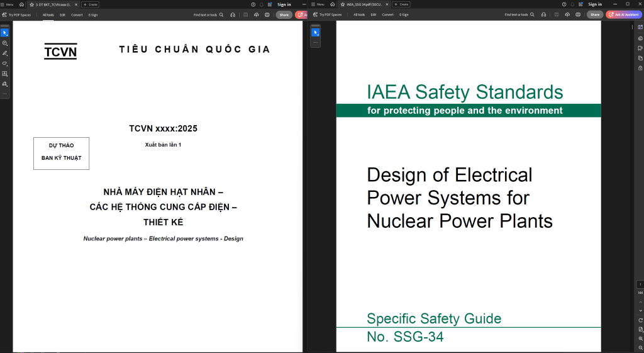Open bookmarks panel in right sidebar

(640, 48)
